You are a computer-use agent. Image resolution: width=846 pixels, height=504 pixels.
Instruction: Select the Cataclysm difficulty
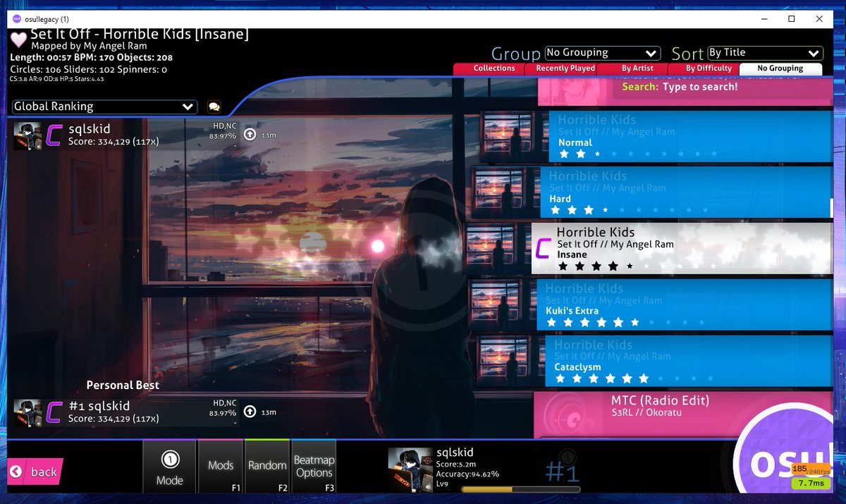pos(689,361)
